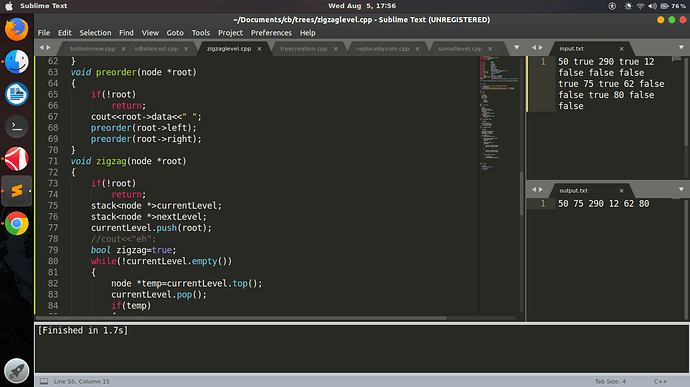Open tab list dropdown of output.txt group
Viewport: 690px width, 387px height.
[x=681, y=189]
